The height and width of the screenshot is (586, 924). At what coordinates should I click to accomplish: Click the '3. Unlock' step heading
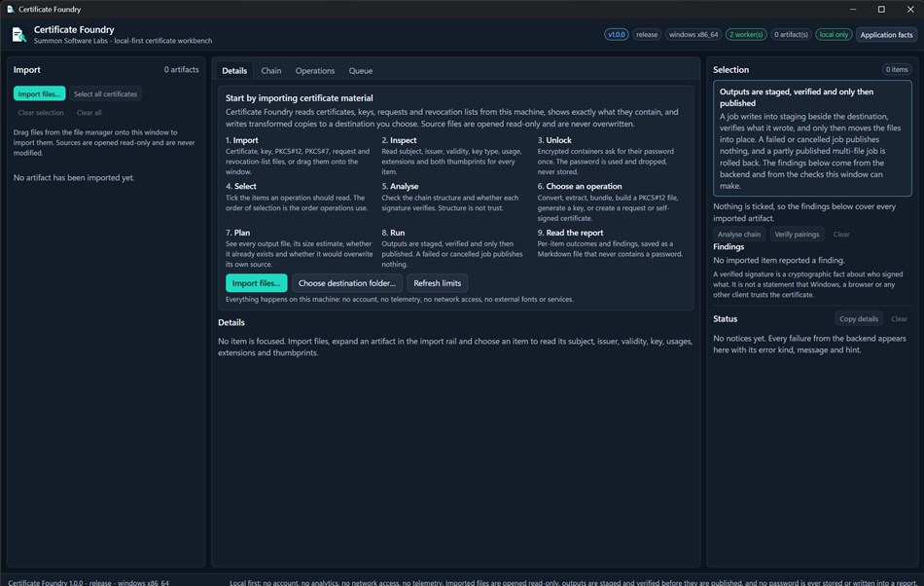tap(554, 140)
